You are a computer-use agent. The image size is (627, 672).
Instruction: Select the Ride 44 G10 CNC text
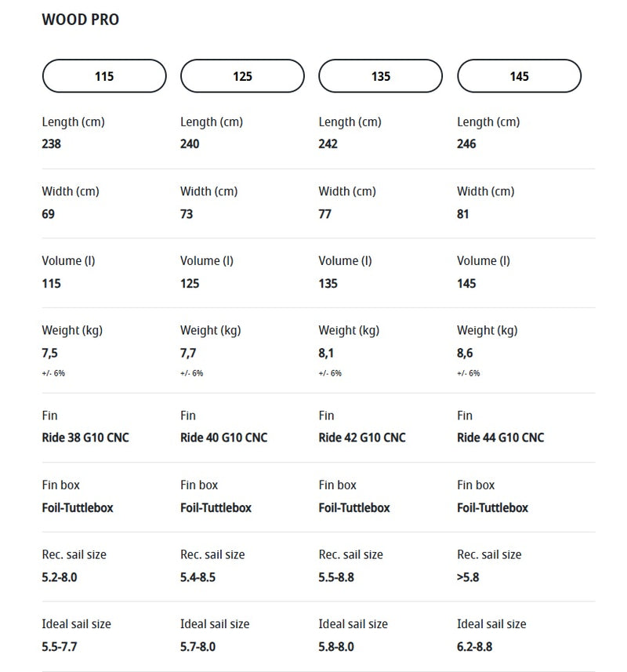[500, 438]
